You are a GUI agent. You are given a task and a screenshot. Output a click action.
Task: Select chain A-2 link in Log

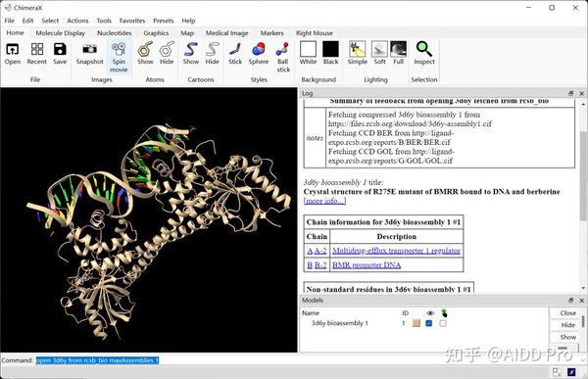(320, 251)
